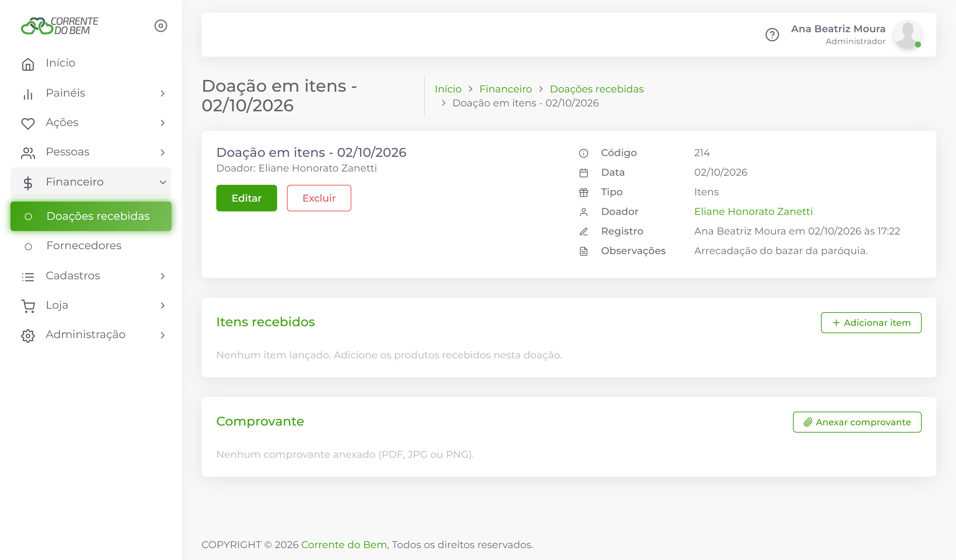Click the Cadastros list icon
The height and width of the screenshot is (560, 956).
28,276
